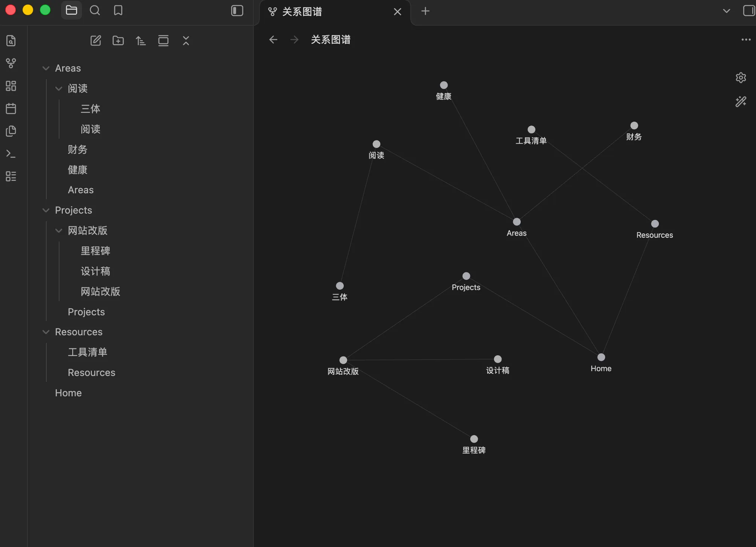Click the Resources node in graph

point(655,224)
